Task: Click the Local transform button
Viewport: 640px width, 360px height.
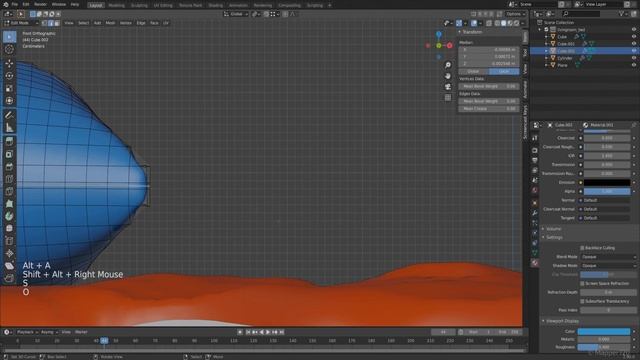Action: click(504, 71)
